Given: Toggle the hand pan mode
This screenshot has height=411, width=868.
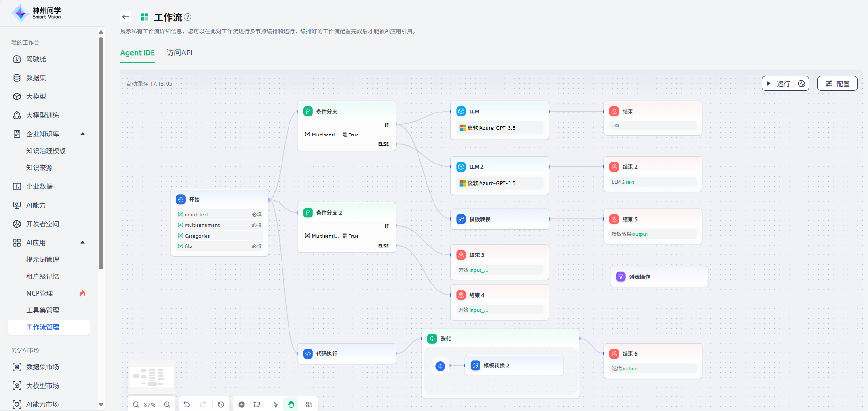Looking at the screenshot, I should (291, 404).
